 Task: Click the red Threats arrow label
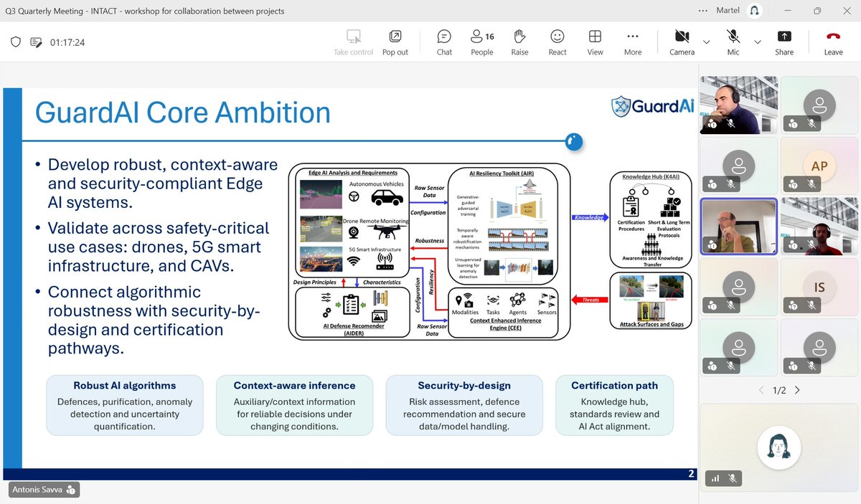(589, 301)
